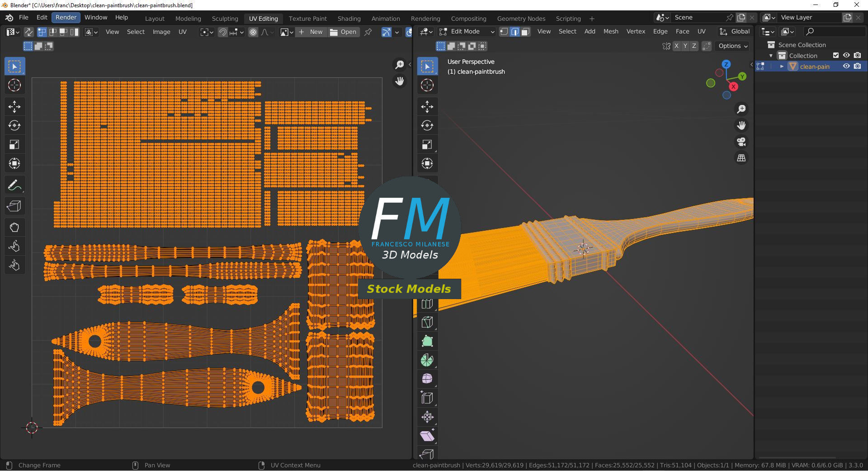Image resolution: width=868 pixels, height=471 pixels.
Task: Select the Pinch tool in UV editor
Action: (x=14, y=265)
